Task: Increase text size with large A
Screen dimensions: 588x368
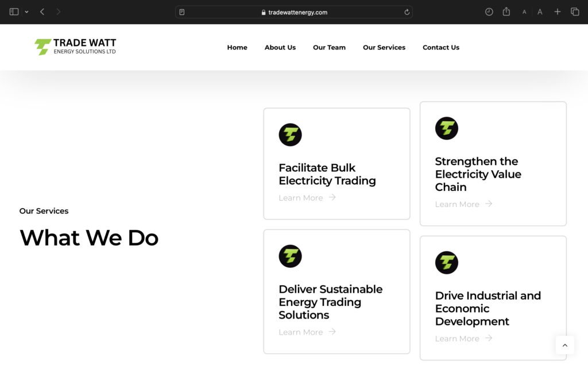Action: [x=540, y=11]
